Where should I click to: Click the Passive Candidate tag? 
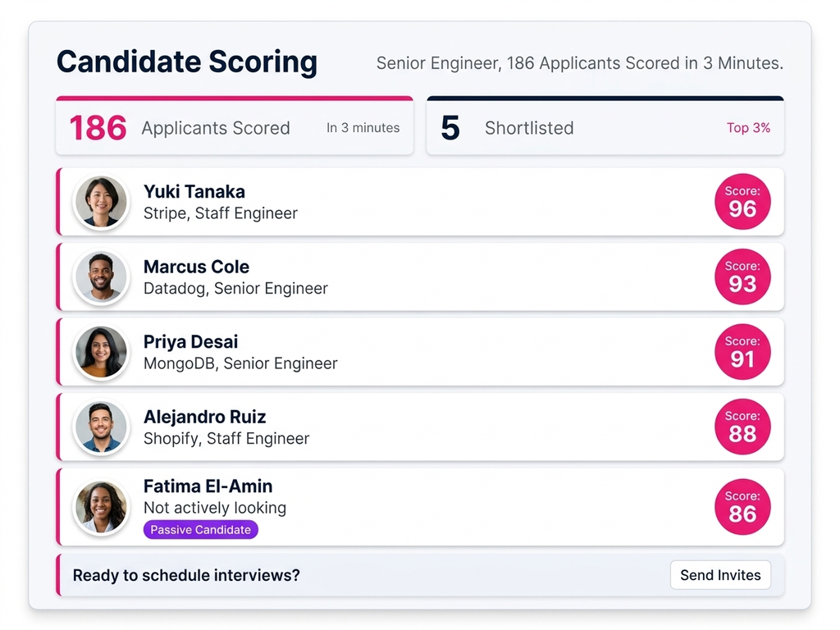201,530
